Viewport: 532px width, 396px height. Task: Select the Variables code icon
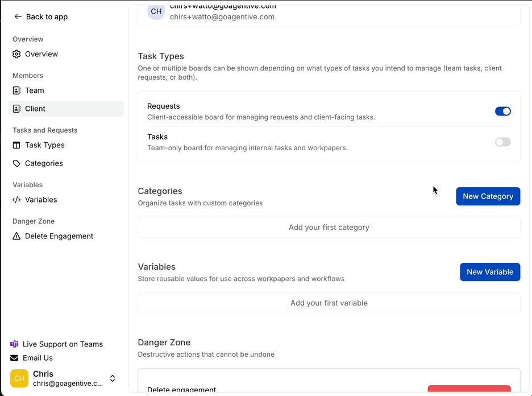pyautogui.click(x=16, y=200)
